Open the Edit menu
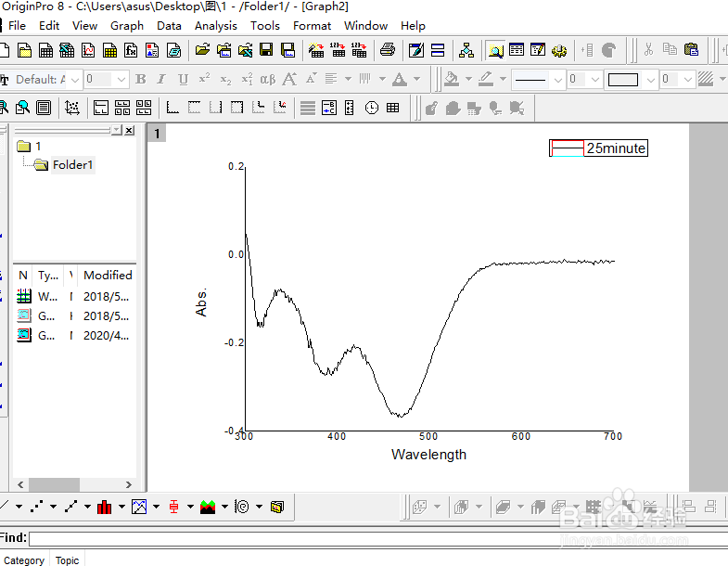 49,26
